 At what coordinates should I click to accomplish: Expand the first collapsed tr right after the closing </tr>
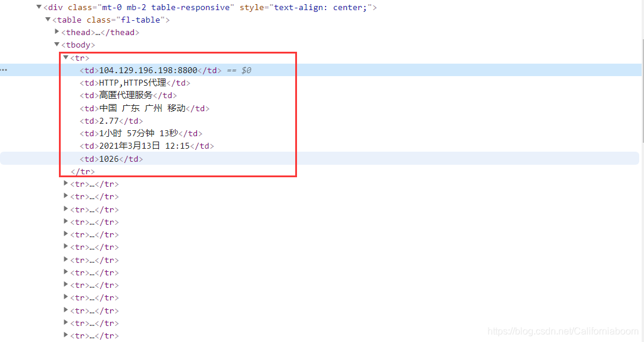point(65,184)
